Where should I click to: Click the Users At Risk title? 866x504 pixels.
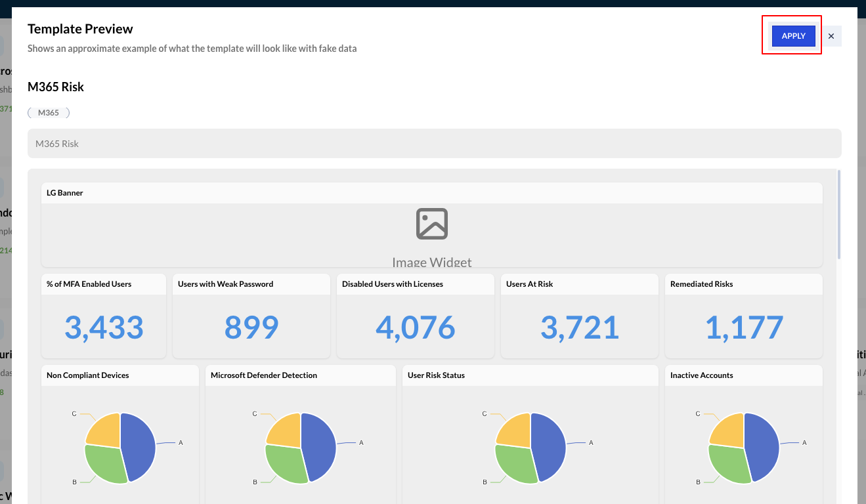530,284
